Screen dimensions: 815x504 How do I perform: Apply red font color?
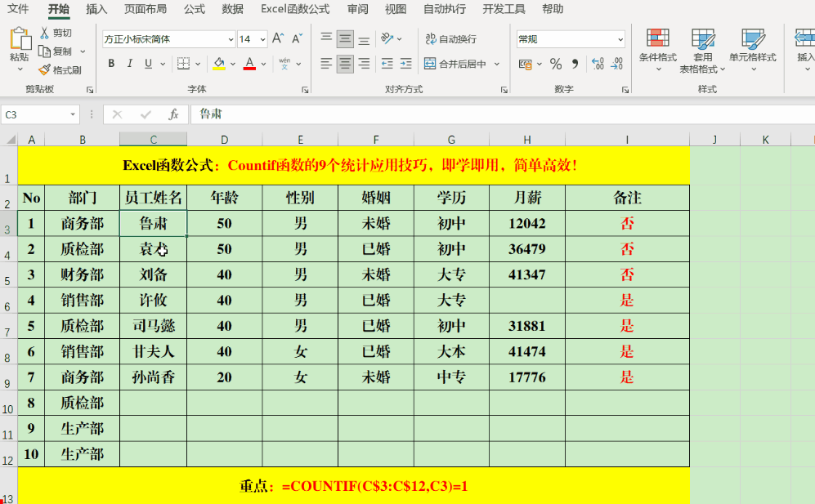click(x=249, y=64)
